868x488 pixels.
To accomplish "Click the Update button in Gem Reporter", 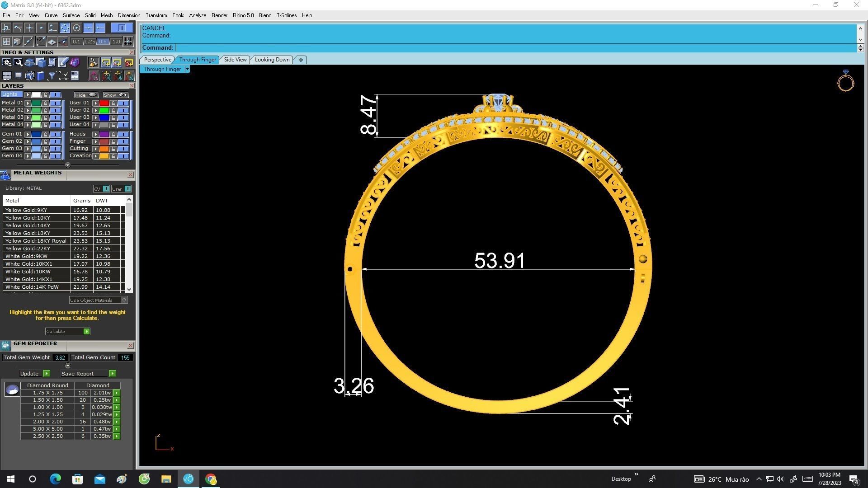I will (x=34, y=374).
